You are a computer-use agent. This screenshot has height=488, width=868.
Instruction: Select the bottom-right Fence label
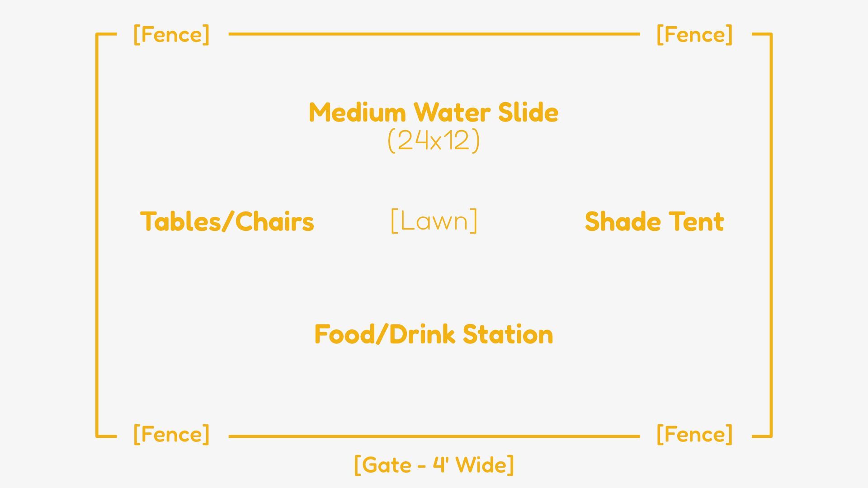(694, 434)
